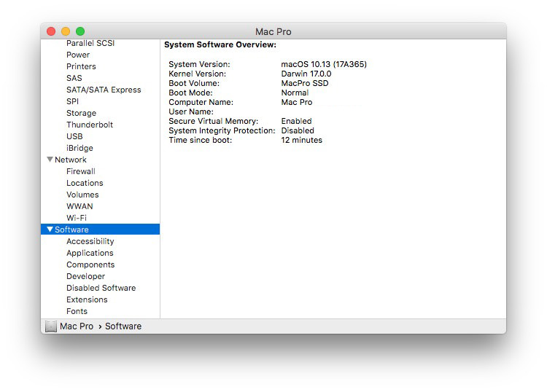Open the USB entry

click(74, 136)
